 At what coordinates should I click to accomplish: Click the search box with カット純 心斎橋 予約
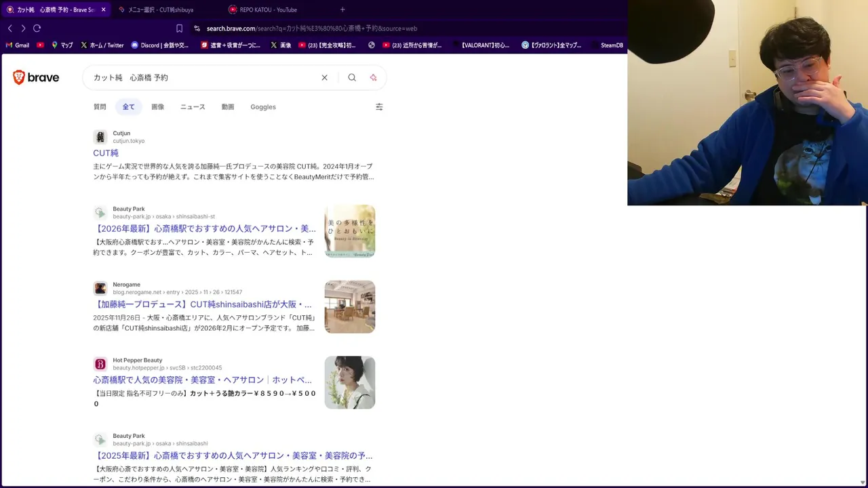pyautogui.click(x=203, y=77)
